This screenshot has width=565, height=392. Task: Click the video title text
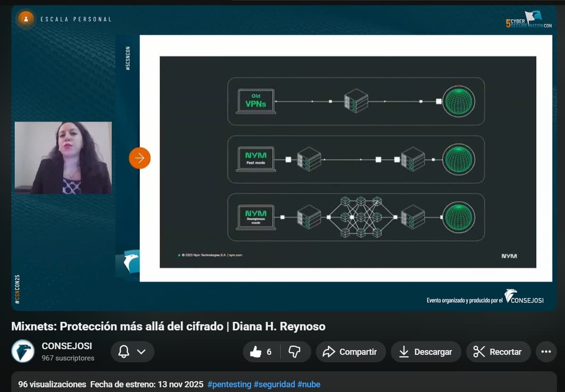[x=168, y=327]
